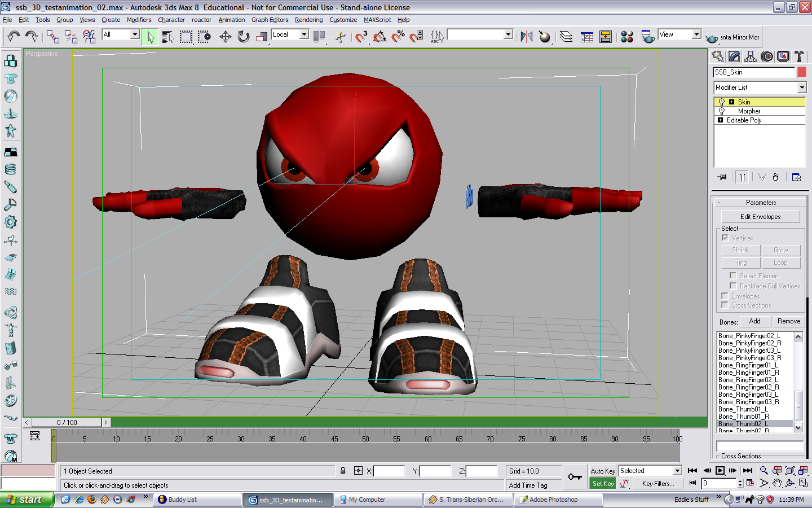Toggle Skin modifier lightbulb on/off

tap(721, 102)
